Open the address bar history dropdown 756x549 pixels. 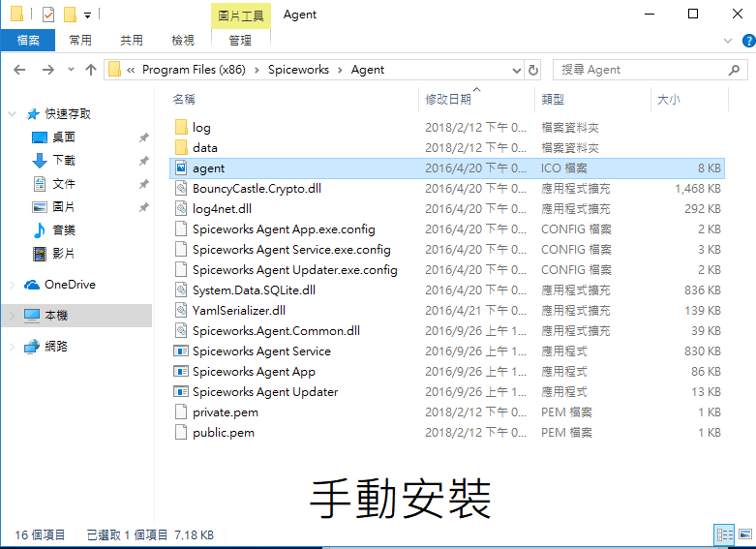pyautogui.click(x=517, y=71)
